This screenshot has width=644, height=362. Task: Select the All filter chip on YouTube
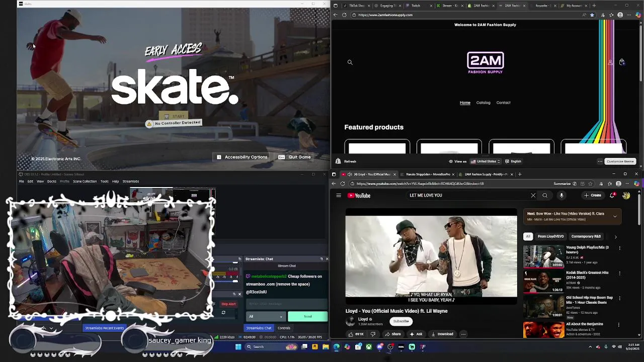tap(528, 236)
